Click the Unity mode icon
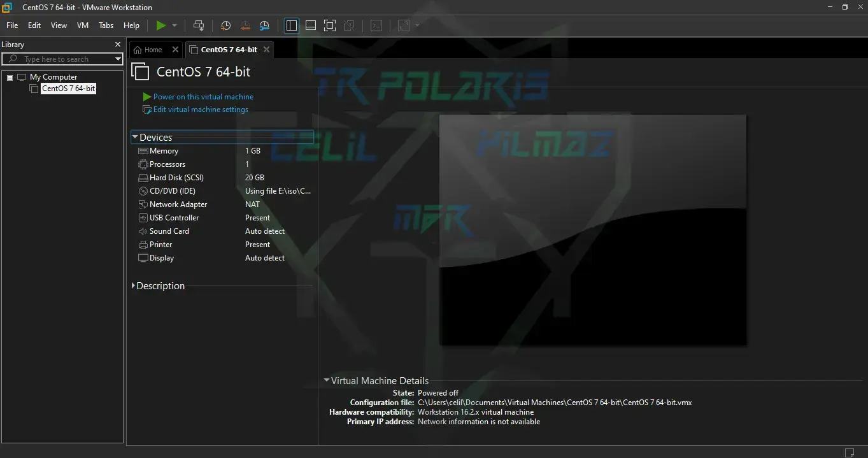The height and width of the screenshot is (458, 868). click(349, 25)
